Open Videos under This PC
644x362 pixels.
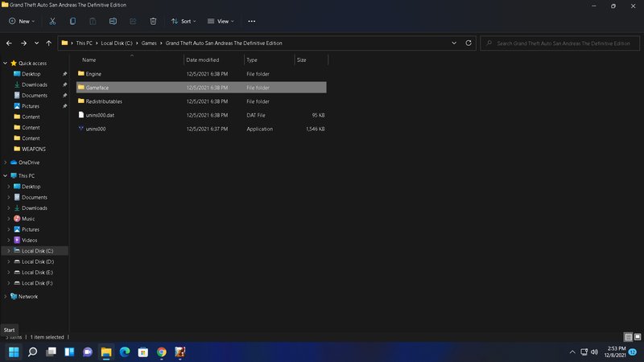29,240
